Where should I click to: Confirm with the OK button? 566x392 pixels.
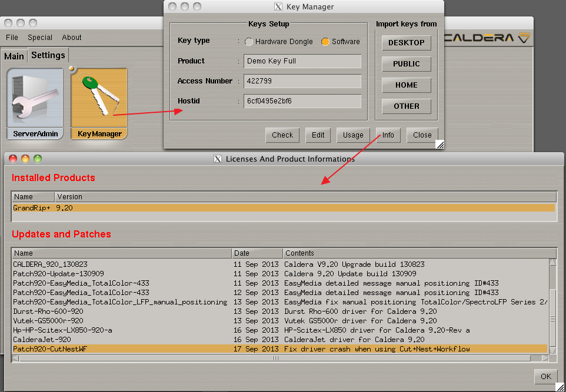click(x=545, y=376)
